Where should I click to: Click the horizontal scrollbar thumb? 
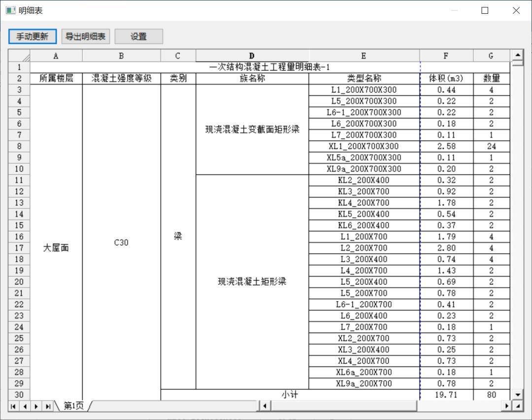(x=344, y=406)
